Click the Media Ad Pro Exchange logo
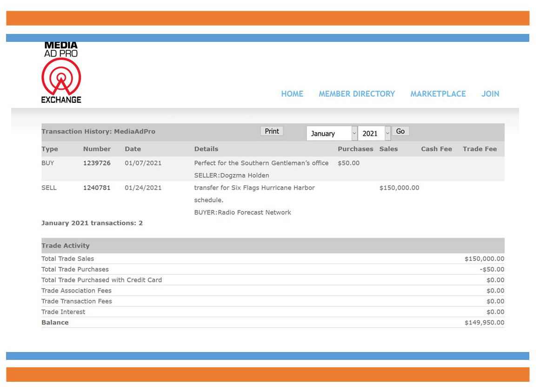 (x=61, y=73)
